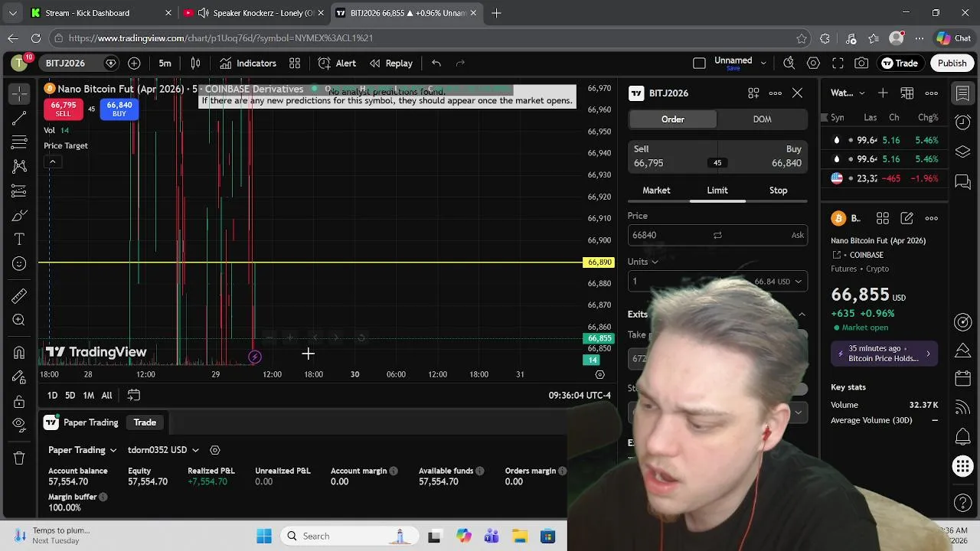Open chart settings hexagon icon in top toolbar
Screen dimensions: 980x551
coord(813,64)
